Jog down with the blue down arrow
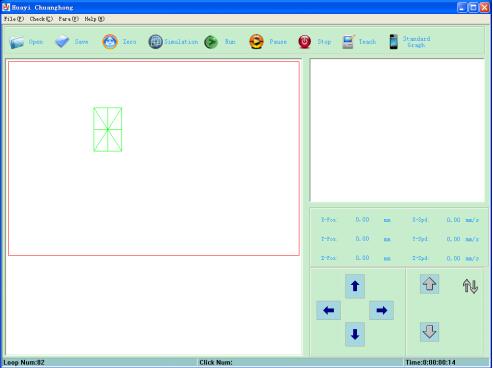Image resolution: width=493 pixels, height=368 pixels. 355,334
